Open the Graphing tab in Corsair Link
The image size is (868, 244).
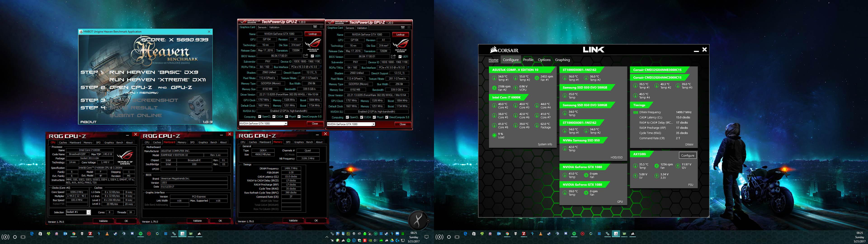(562, 60)
